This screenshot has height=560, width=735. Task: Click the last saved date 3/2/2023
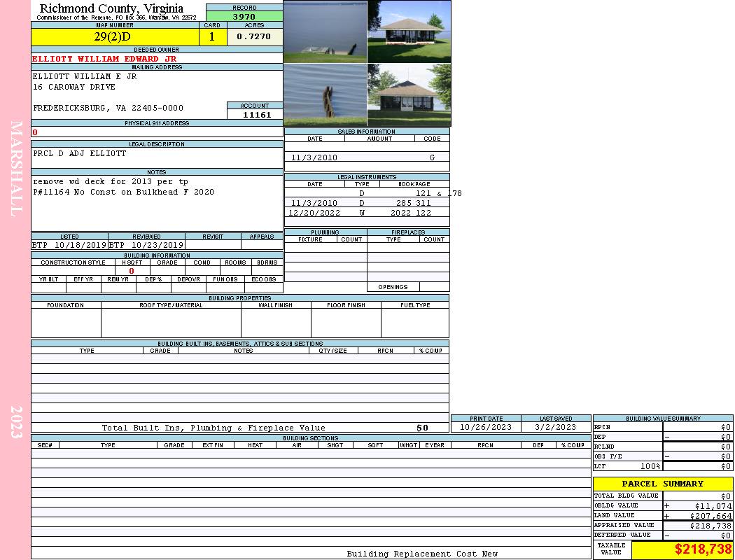point(555,427)
